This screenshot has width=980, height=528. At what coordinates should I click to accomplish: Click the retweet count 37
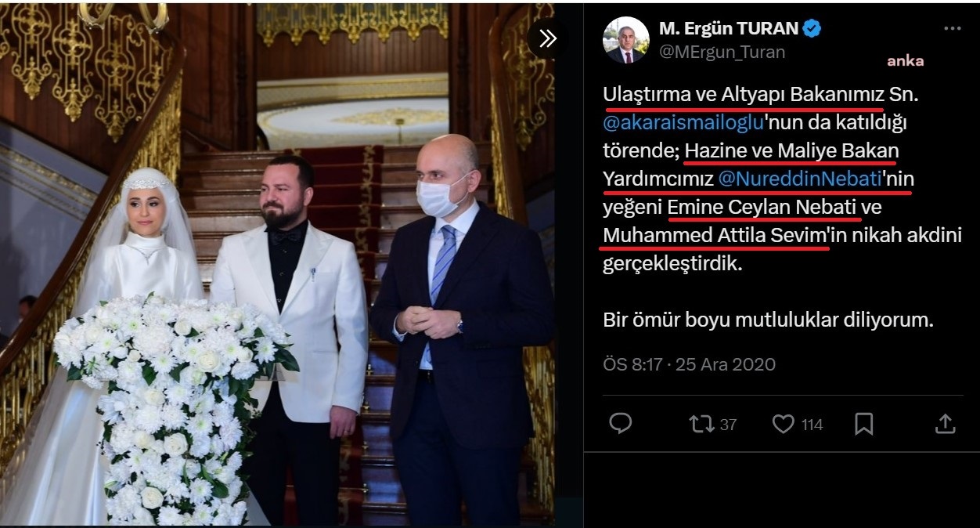(728, 425)
